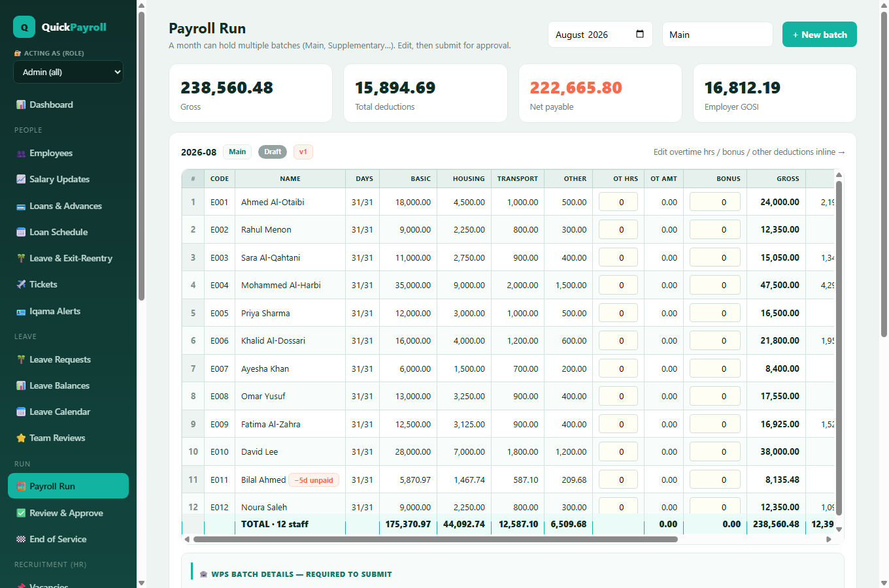Viewport: 889px width, 588px height.
Task: Click the Dashboard chart icon
Action: [21, 105]
